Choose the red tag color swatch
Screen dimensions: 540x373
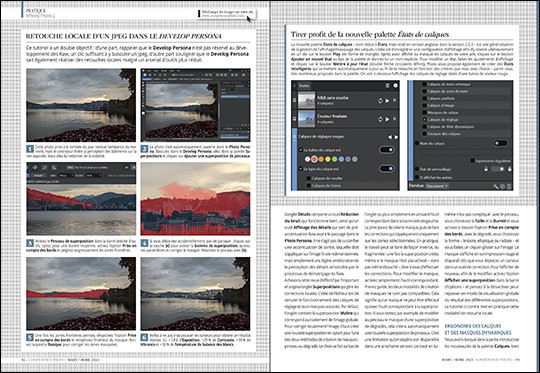(314, 159)
